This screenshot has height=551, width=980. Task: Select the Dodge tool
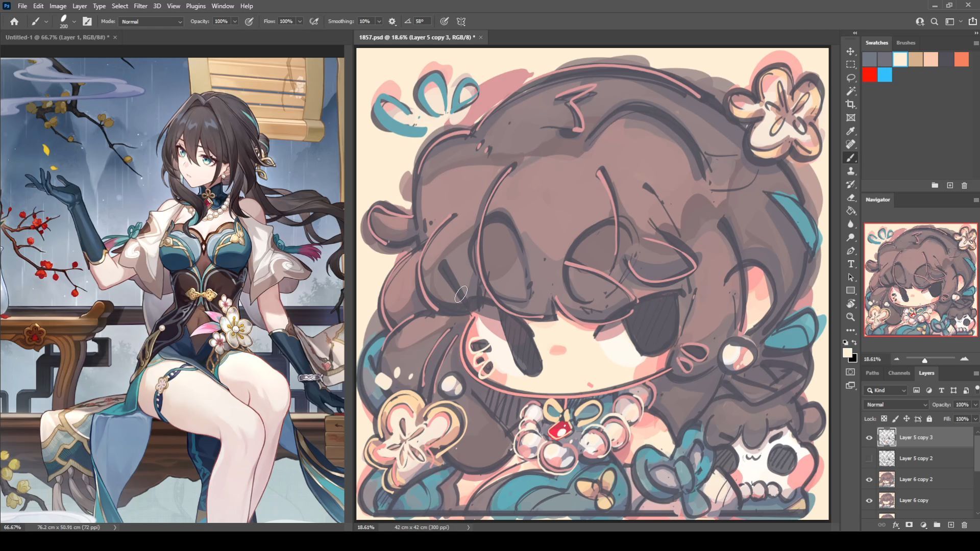click(x=850, y=238)
